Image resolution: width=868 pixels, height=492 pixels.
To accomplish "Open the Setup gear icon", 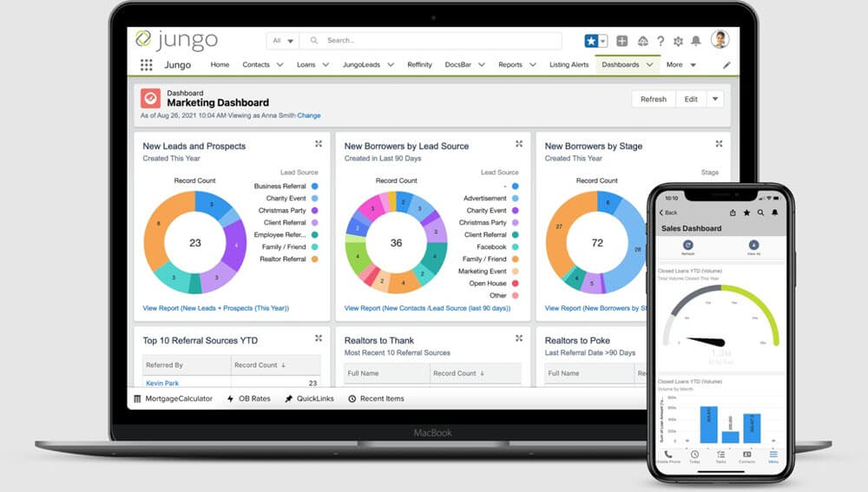I will point(678,41).
